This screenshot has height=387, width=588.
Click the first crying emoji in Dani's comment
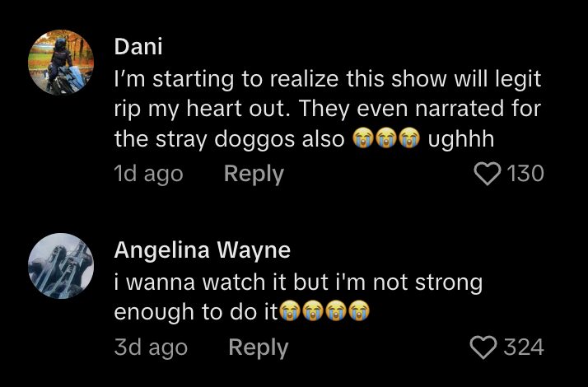362,139
